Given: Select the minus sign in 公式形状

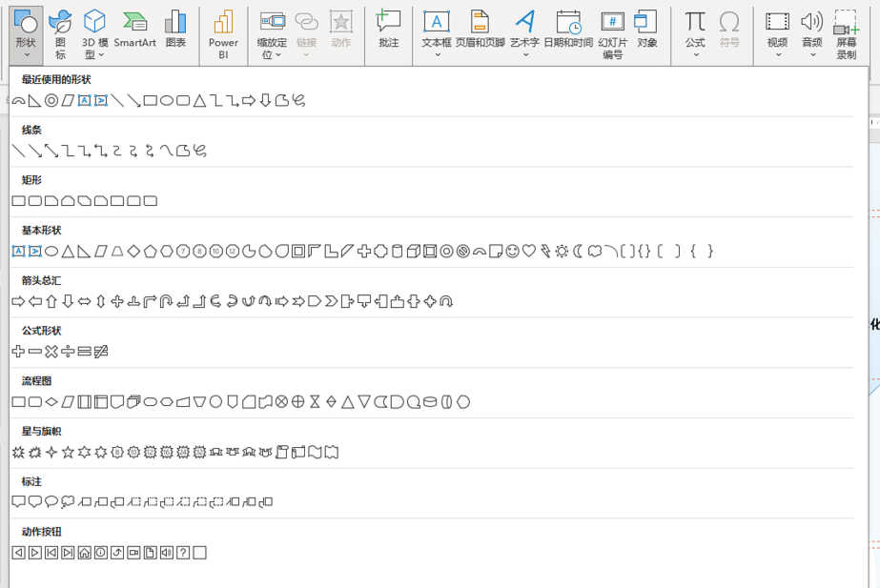Looking at the screenshot, I should (34, 352).
